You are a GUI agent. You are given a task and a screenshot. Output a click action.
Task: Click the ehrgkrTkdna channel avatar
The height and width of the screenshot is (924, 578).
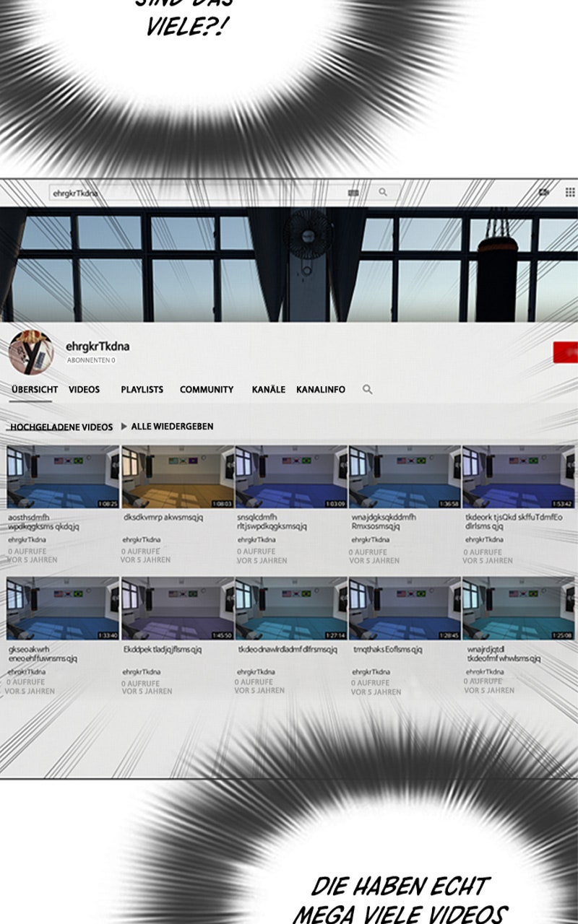(31, 352)
